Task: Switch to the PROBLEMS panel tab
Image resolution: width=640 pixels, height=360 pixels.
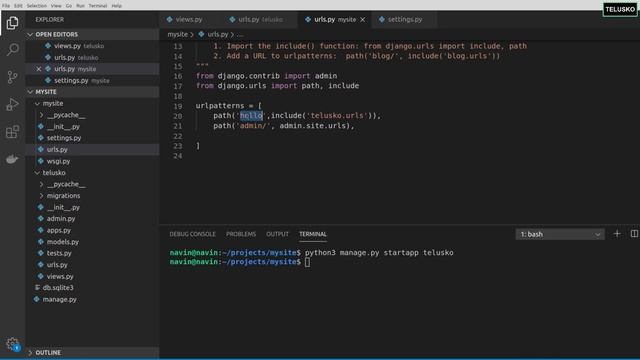Action: tap(241, 234)
